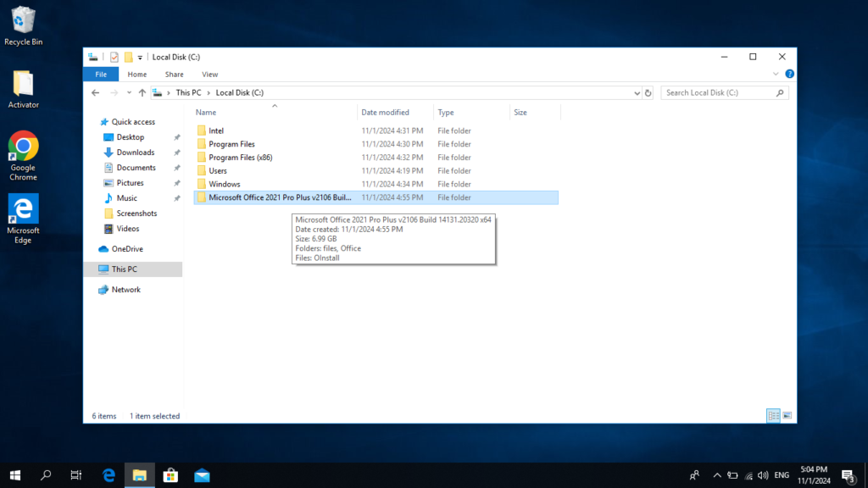
Task: Open Explorer Help icon
Action: coord(789,75)
